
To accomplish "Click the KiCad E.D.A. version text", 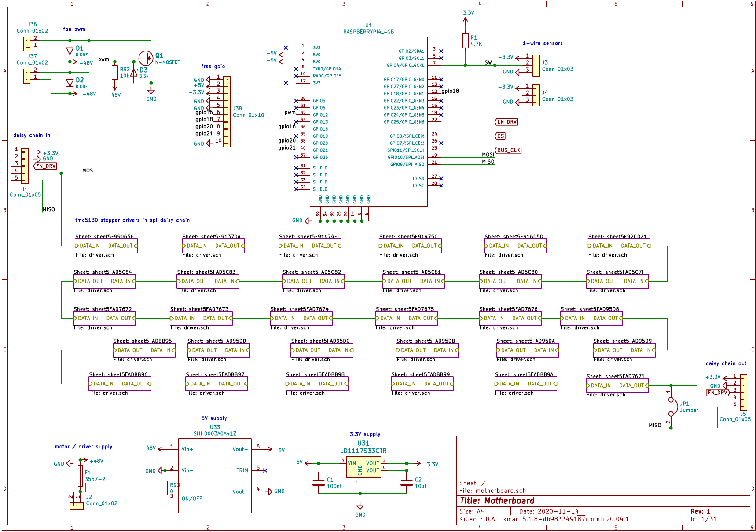I will 544,519.
